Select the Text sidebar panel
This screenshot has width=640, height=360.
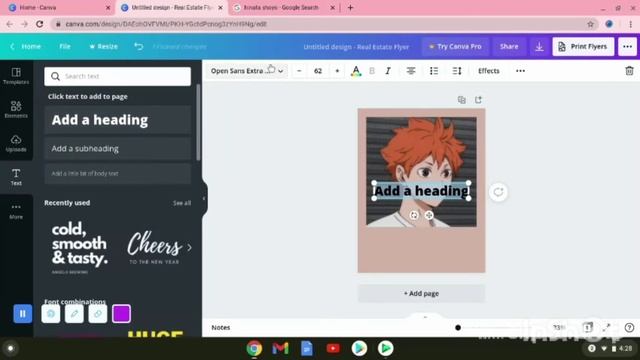coord(16,177)
